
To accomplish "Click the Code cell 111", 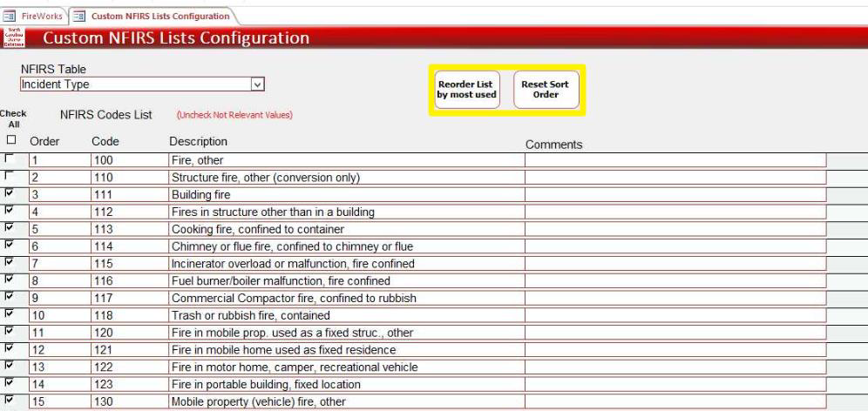I will coord(130,195).
